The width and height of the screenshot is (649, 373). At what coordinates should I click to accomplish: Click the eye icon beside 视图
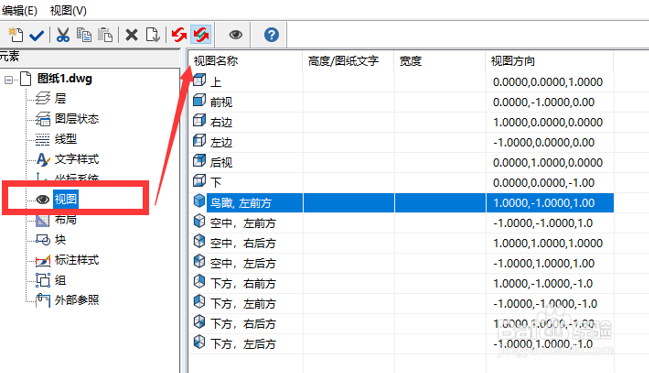(43, 200)
